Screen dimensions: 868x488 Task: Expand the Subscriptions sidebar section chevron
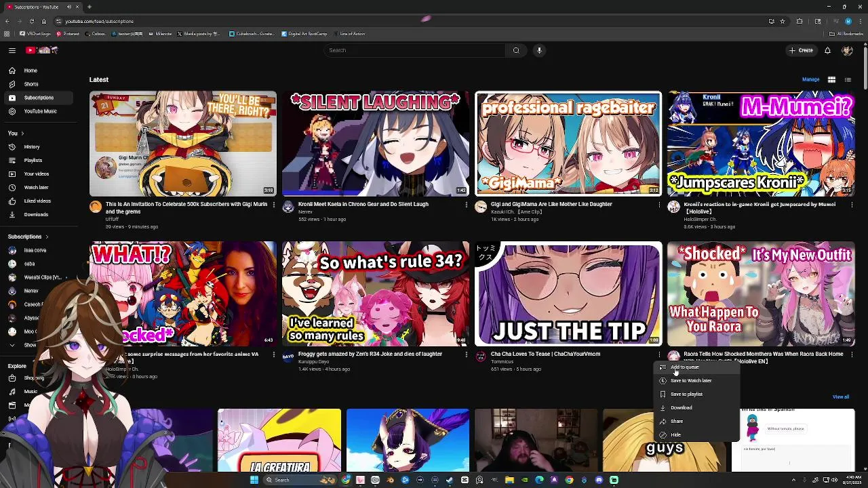coord(47,237)
